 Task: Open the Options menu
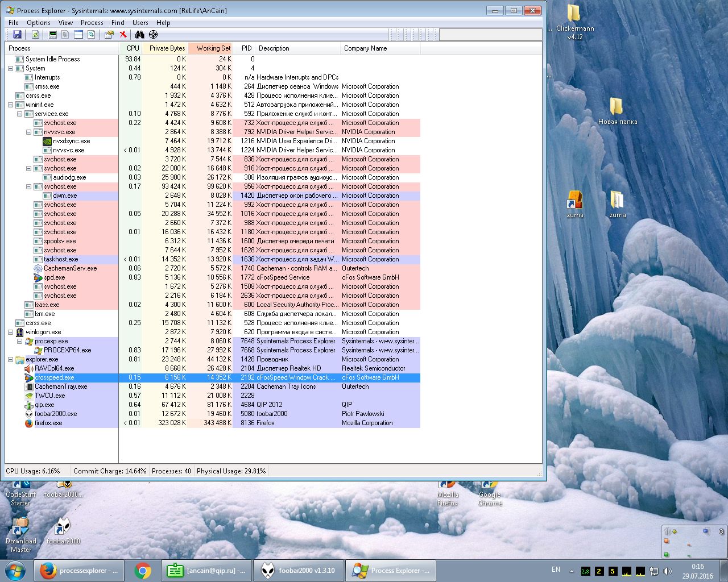point(39,23)
